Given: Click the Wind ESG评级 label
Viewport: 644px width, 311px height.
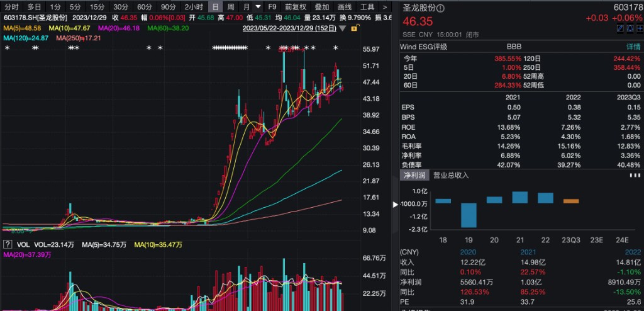Looking at the screenshot, I should (423, 47).
